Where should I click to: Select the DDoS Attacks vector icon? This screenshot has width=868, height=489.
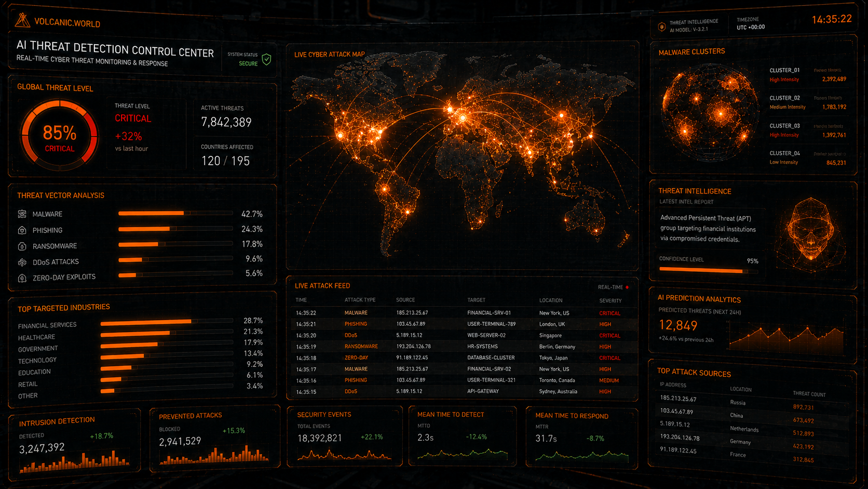point(22,262)
